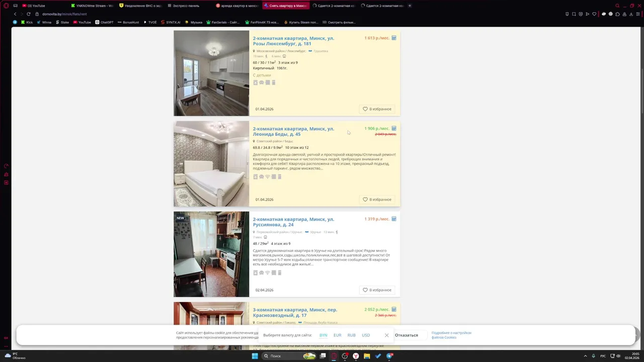644x362 pixels.
Task: Open the ad blocker shield icon
Action: (x=580, y=14)
